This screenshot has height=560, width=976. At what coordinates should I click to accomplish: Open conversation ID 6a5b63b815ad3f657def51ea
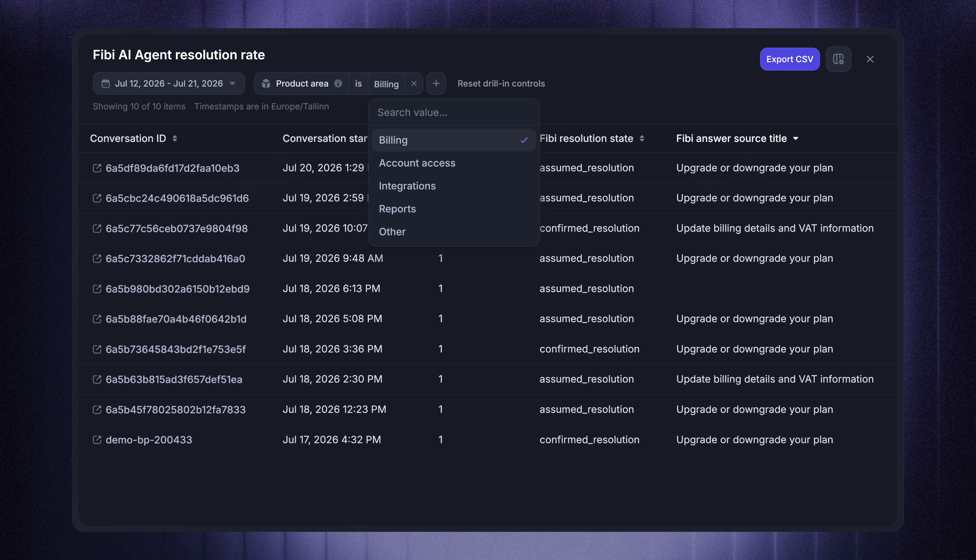[x=174, y=379]
